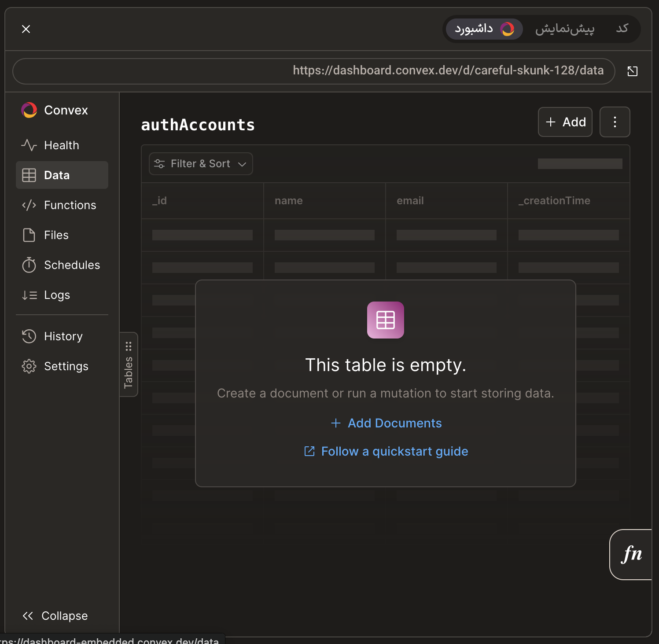Viewport: 659px width, 644px height.
Task: Open the fn function runner
Action: [x=633, y=555]
